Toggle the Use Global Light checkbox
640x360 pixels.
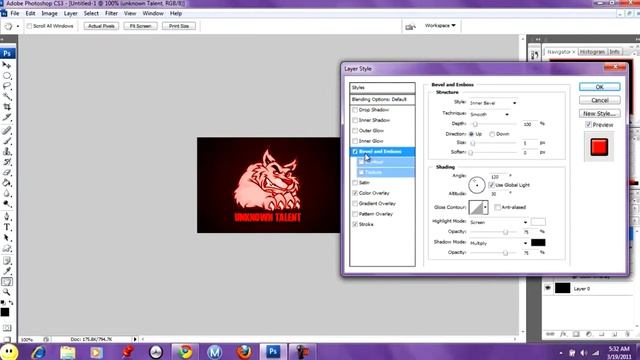pyautogui.click(x=491, y=185)
